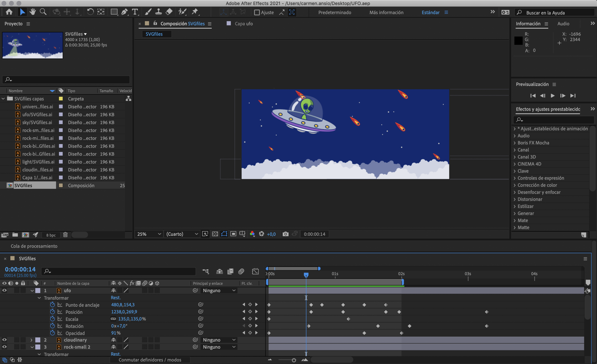Click Conmutar definidores / modos button
The height and width of the screenshot is (364, 597).
tap(150, 360)
